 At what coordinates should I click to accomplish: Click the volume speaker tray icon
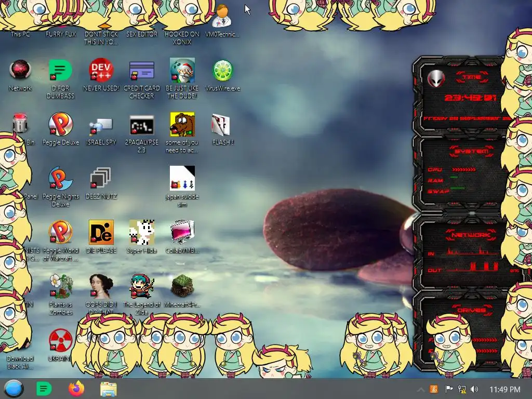pos(474,389)
